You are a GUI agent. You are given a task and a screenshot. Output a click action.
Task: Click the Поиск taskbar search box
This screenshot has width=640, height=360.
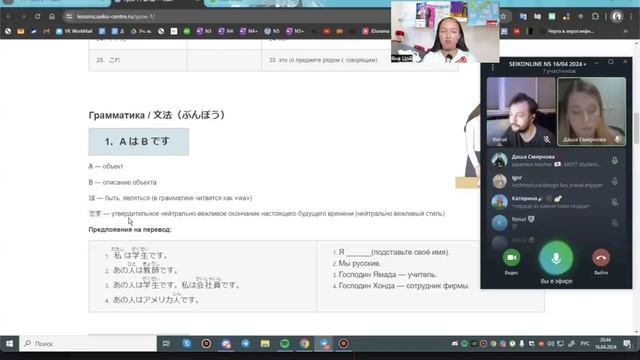(x=88, y=344)
